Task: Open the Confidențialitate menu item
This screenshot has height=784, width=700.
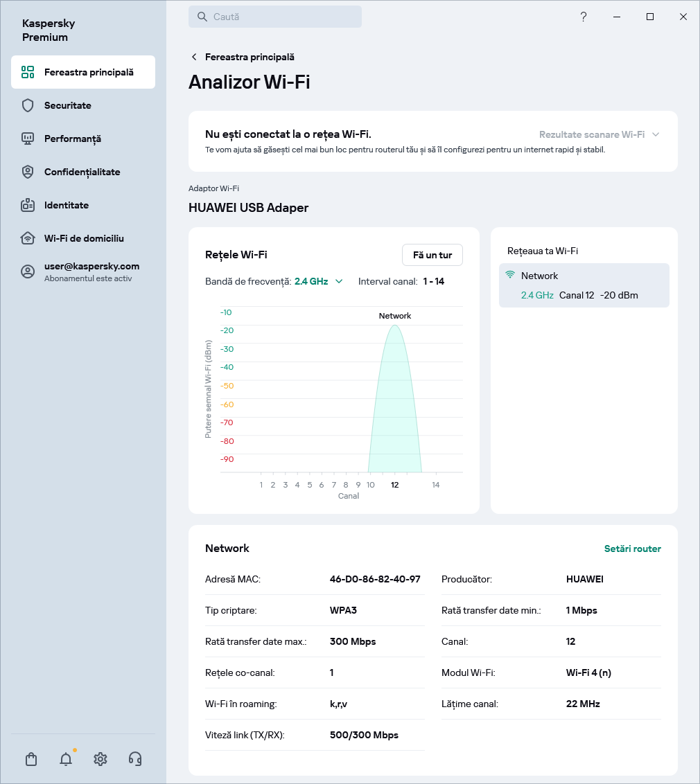Action: 82,172
